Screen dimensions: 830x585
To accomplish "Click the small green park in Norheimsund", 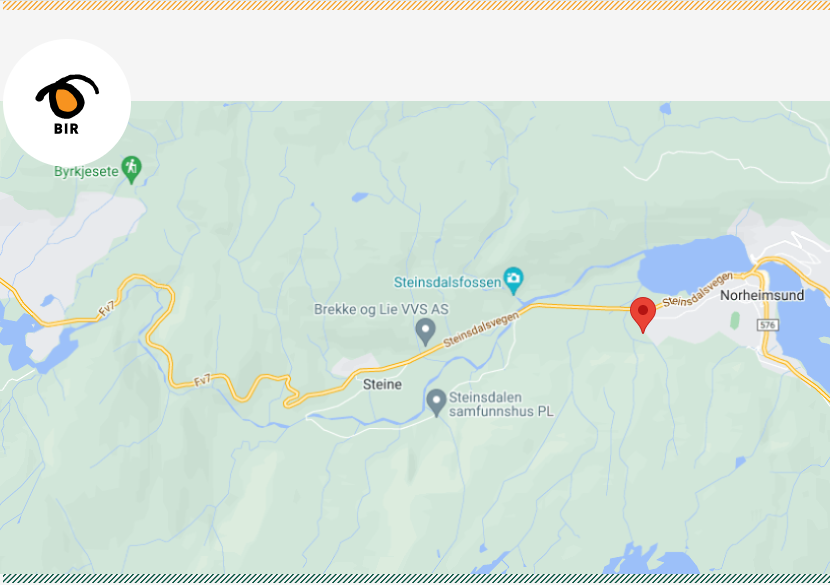I will coord(735,321).
